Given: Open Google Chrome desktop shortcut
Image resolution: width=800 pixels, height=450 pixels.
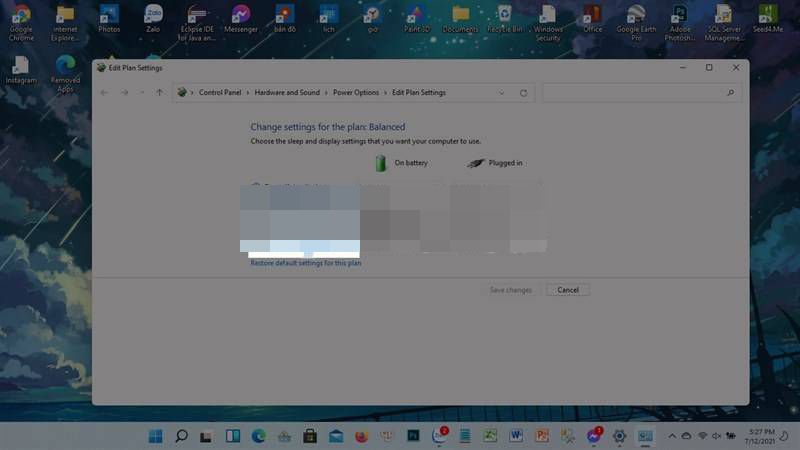Looking at the screenshot, I should click(21, 18).
